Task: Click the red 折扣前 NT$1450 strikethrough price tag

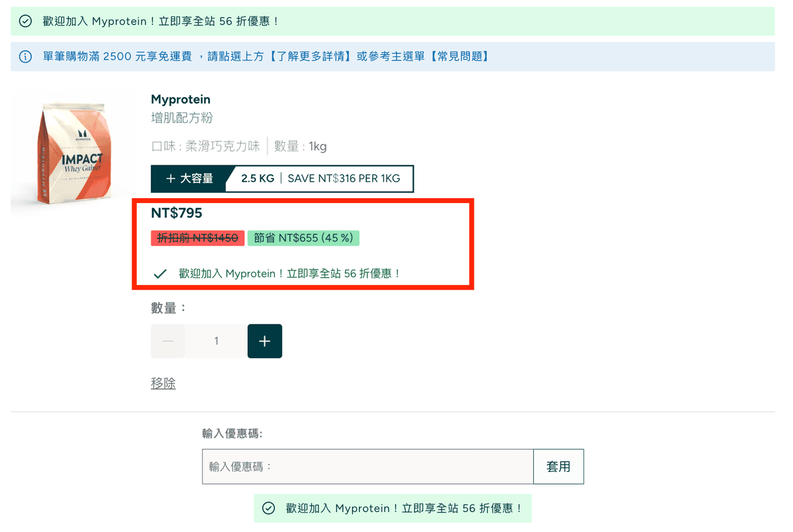Action: click(197, 238)
